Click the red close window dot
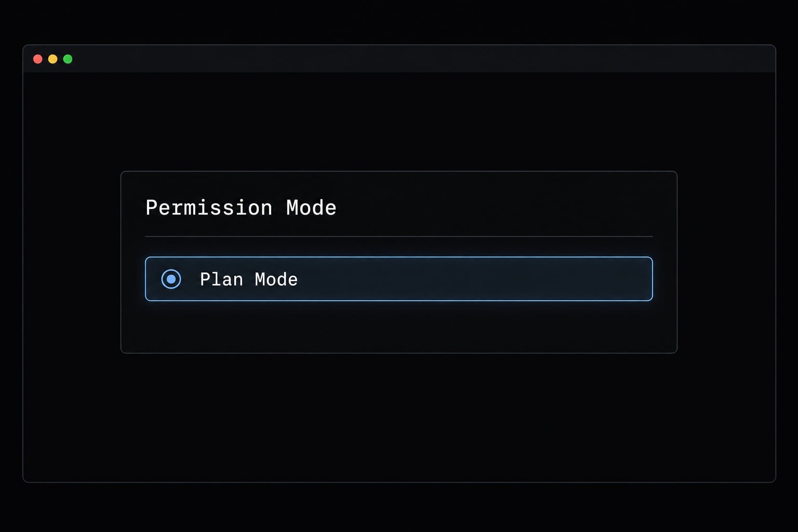 click(38, 59)
